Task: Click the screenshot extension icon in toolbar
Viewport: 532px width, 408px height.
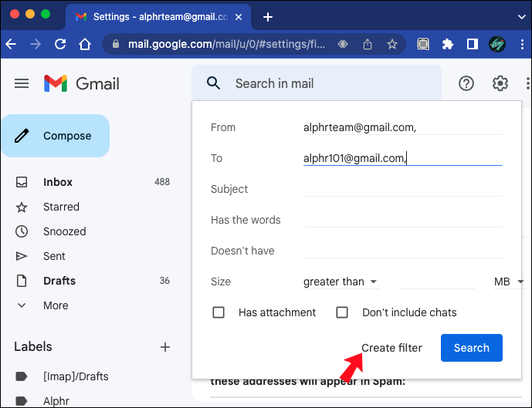Action: pyautogui.click(x=423, y=44)
